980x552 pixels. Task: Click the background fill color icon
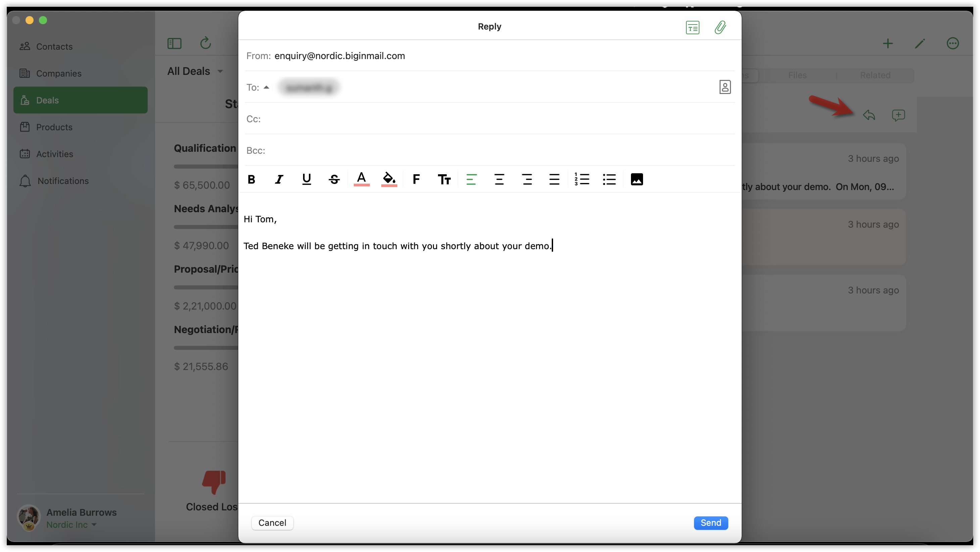pos(389,179)
